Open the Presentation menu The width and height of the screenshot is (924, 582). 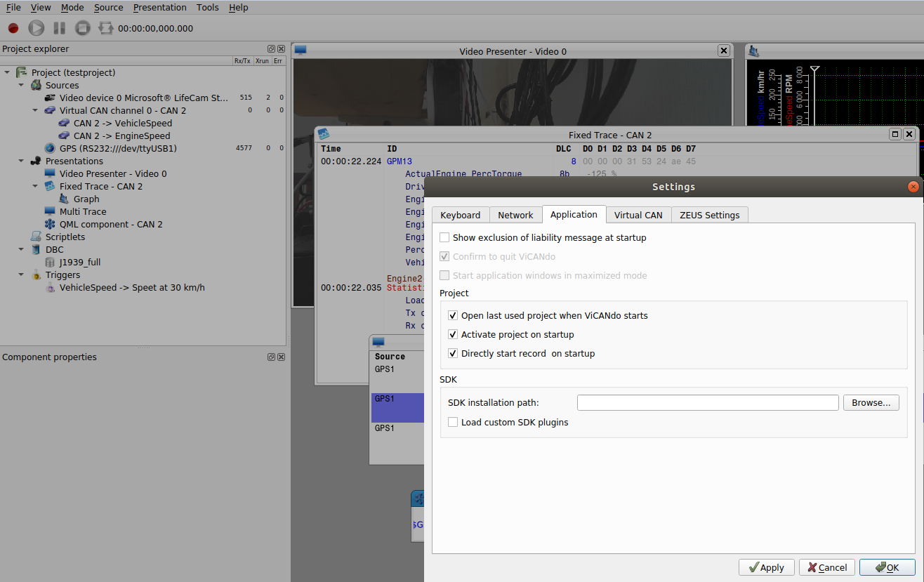(160, 8)
